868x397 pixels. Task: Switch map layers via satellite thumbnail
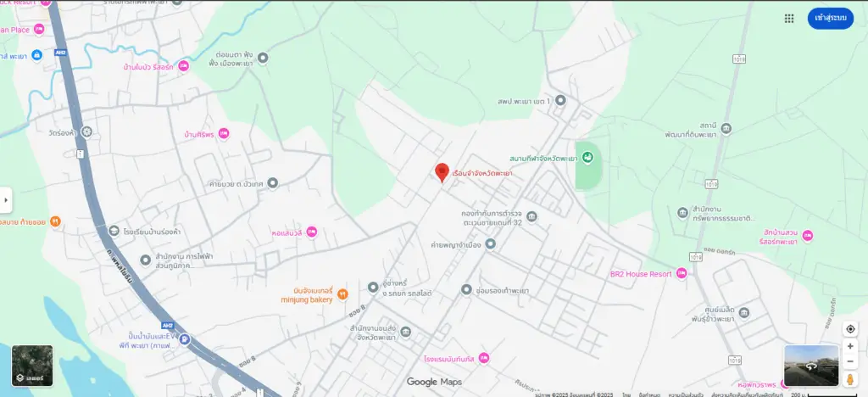[x=33, y=366]
